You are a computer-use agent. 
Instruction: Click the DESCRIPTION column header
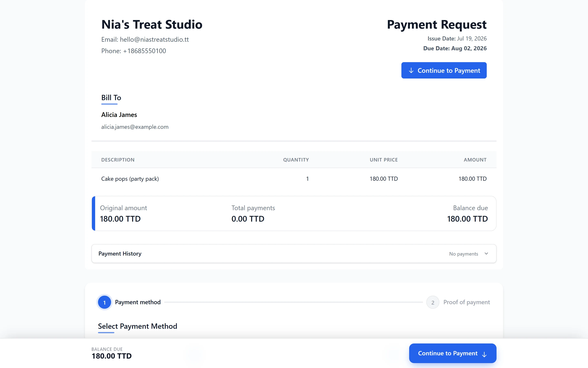coord(118,160)
